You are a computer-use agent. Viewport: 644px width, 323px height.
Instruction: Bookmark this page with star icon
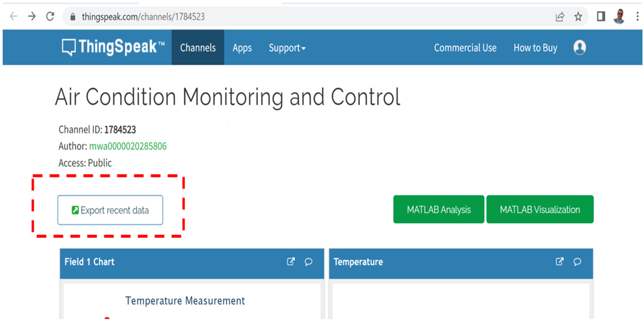click(x=578, y=17)
